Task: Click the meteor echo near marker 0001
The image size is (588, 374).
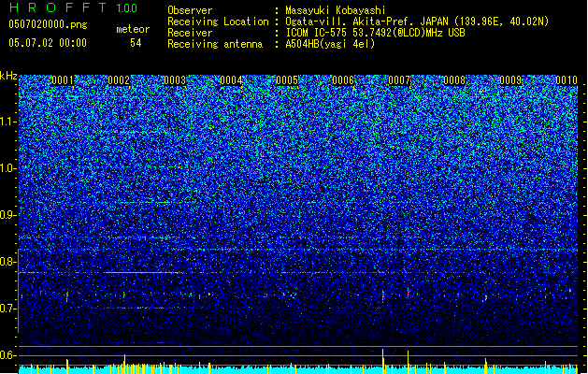Action: (67, 296)
